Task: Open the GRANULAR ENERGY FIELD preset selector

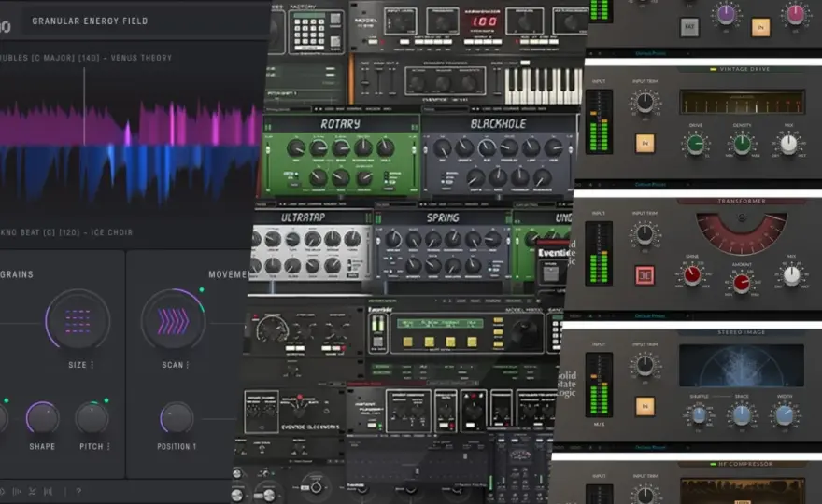Action: point(91,21)
